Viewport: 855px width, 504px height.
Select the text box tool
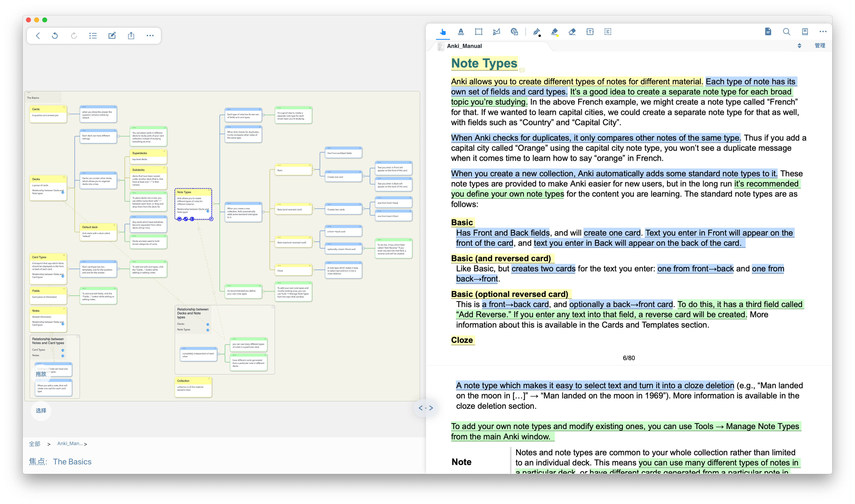(590, 32)
